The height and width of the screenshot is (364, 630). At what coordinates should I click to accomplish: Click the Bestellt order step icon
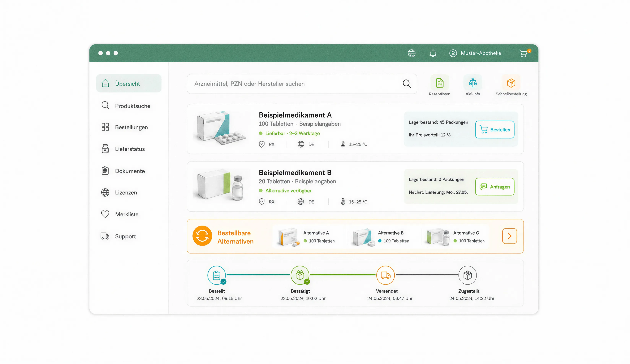(217, 275)
